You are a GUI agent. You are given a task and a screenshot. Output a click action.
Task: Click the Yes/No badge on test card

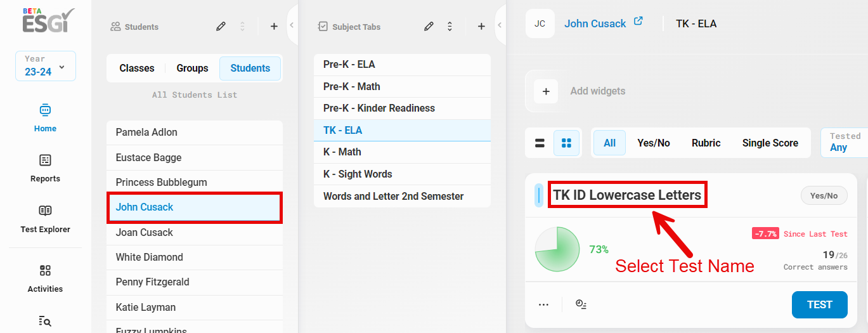[x=824, y=195]
